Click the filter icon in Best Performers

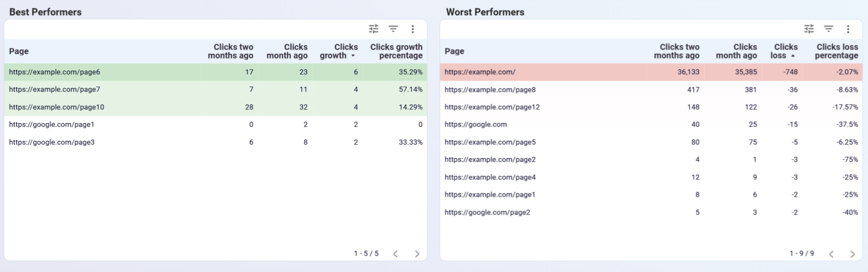point(393,29)
